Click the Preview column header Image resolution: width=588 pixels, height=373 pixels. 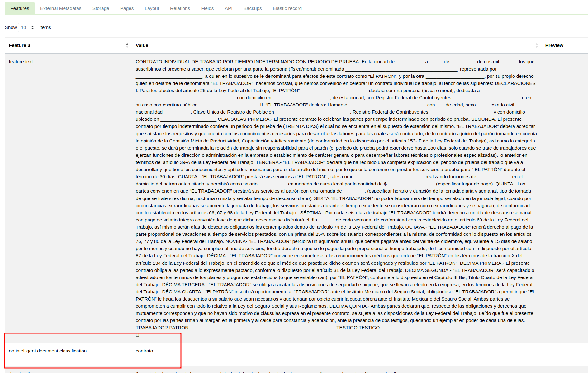(x=554, y=45)
